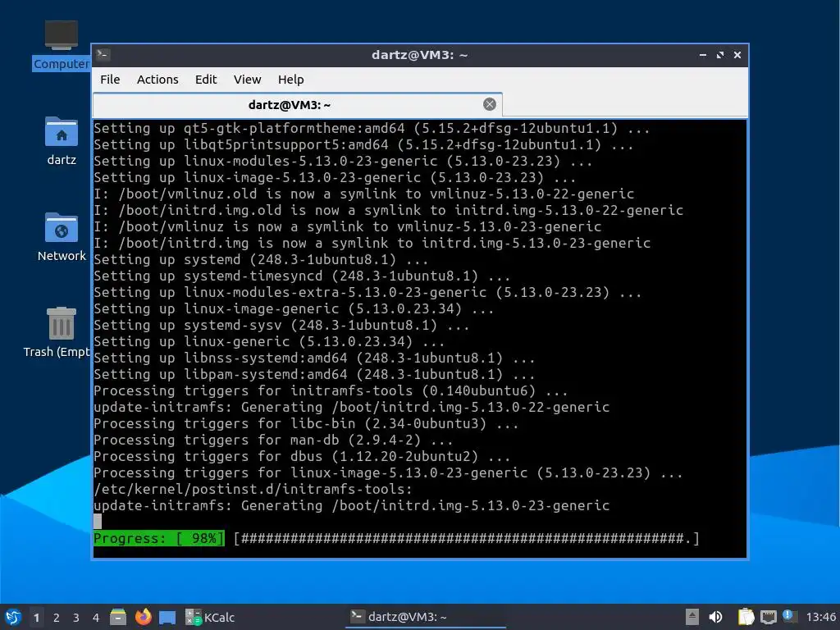
Task: Click 'Setting up linux-modules-extra-5.13.0-23-generic' line
Action: click(x=367, y=293)
